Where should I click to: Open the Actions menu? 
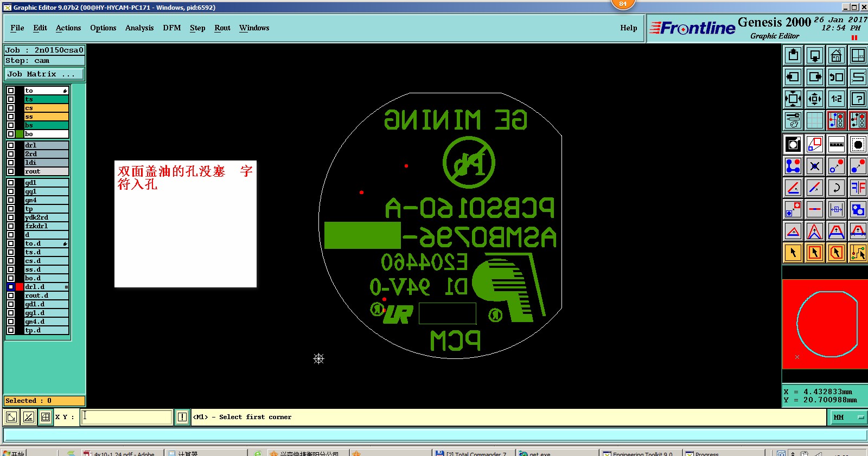pos(68,28)
